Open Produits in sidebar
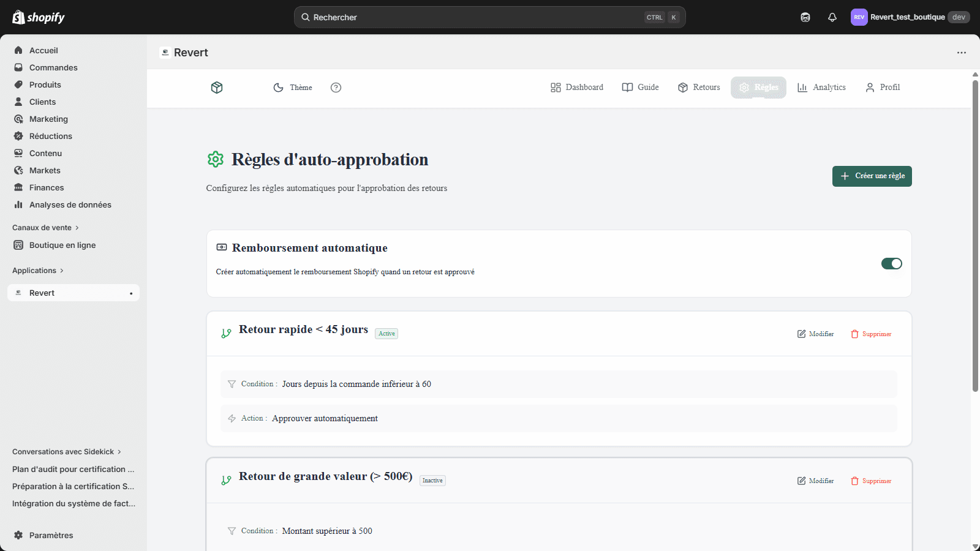980x551 pixels. tap(73, 84)
